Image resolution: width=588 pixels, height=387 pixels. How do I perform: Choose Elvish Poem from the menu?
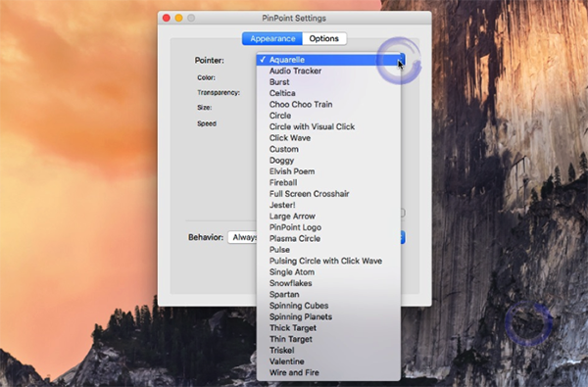[x=328, y=171]
